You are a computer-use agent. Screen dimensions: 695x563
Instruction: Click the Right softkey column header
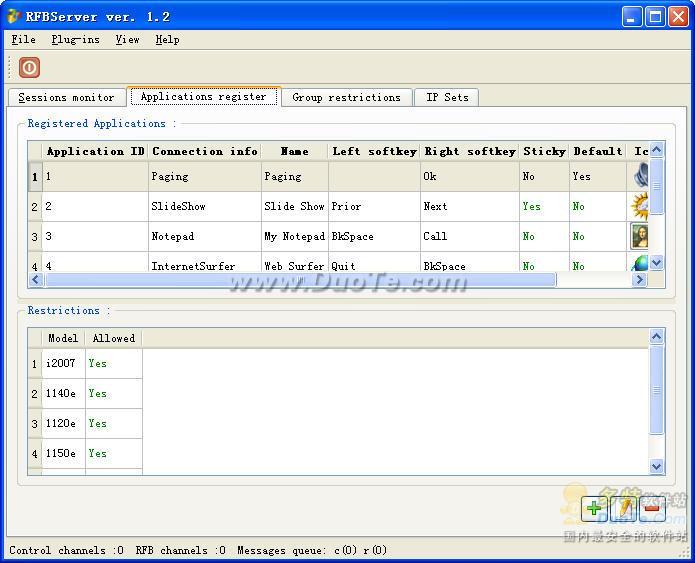470,151
